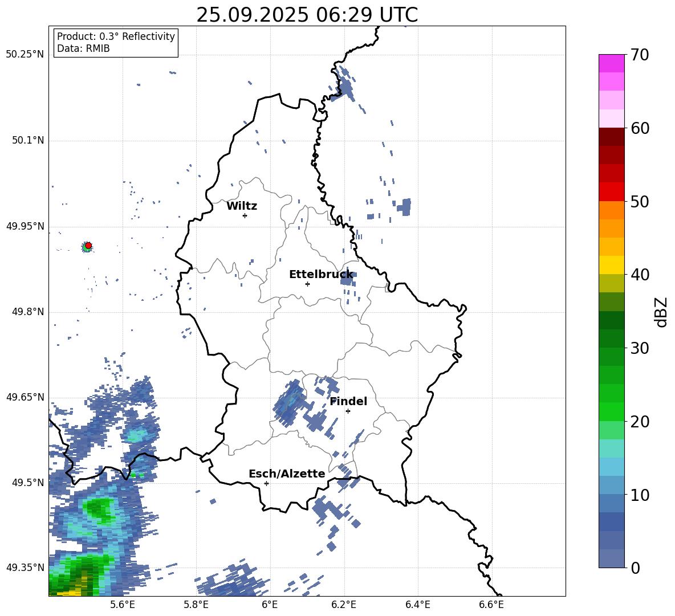Click the dark red swatch just below 60
The height and width of the screenshot is (616, 675).
[612, 137]
